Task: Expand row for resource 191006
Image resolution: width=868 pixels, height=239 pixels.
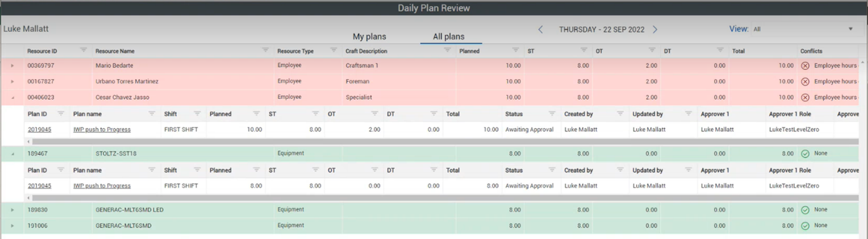Action: 12,226
